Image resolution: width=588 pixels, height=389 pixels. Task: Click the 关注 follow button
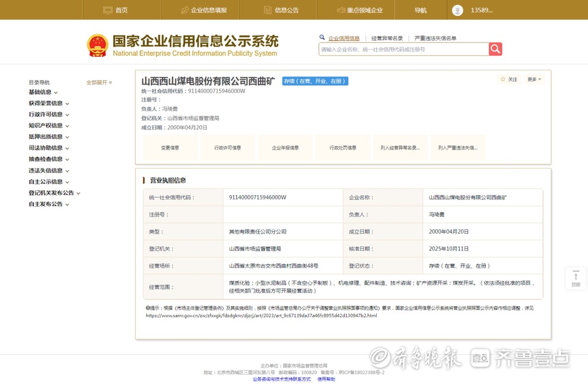click(509, 79)
